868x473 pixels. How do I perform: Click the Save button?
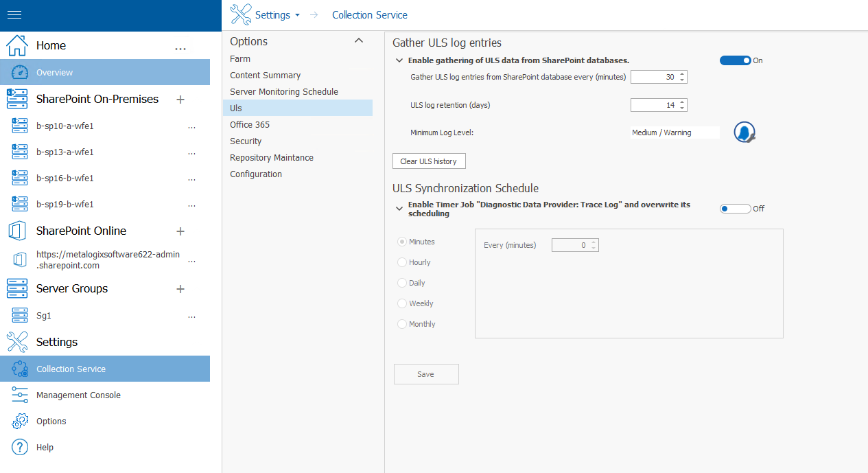click(x=425, y=374)
